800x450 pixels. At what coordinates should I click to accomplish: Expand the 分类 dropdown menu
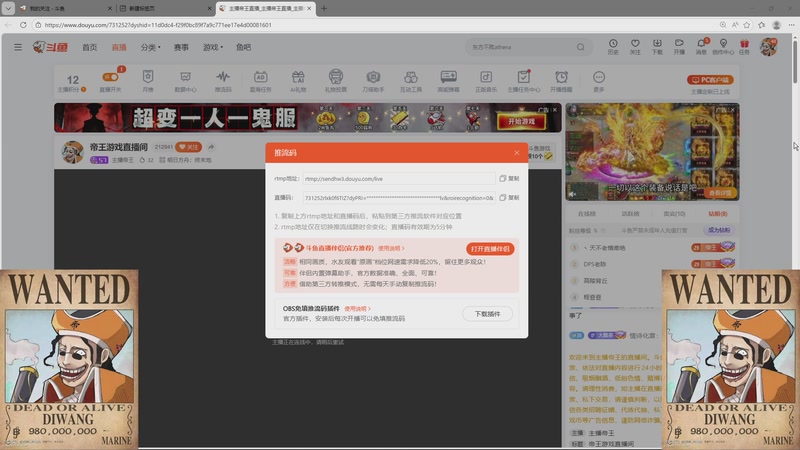pyautogui.click(x=151, y=47)
